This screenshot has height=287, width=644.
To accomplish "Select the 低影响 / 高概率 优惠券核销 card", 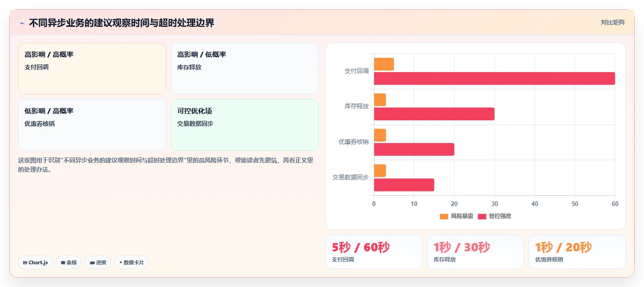I will coord(92,125).
